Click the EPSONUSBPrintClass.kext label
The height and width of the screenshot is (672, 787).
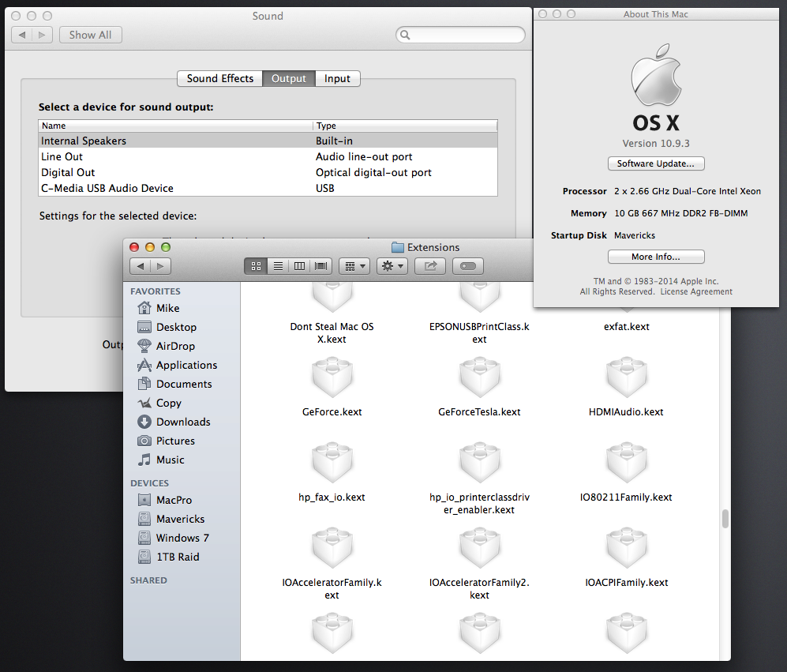pos(479,332)
